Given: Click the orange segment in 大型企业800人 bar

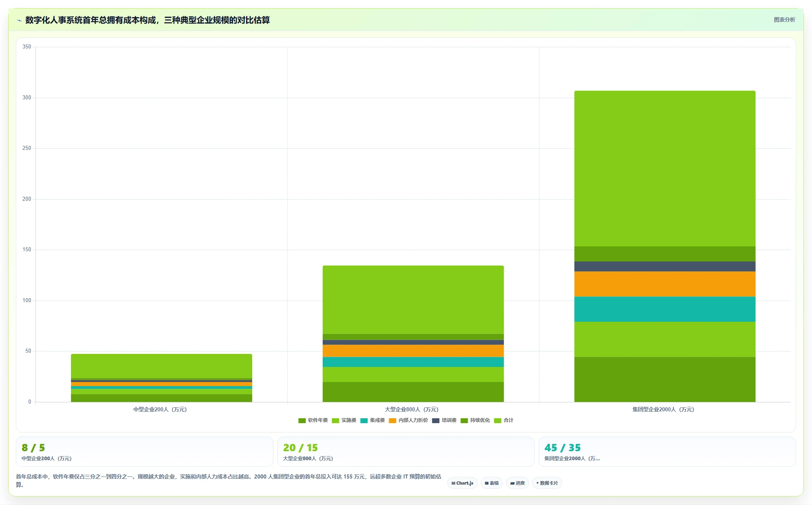Looking at the screenshot, I should pos(413,351).
